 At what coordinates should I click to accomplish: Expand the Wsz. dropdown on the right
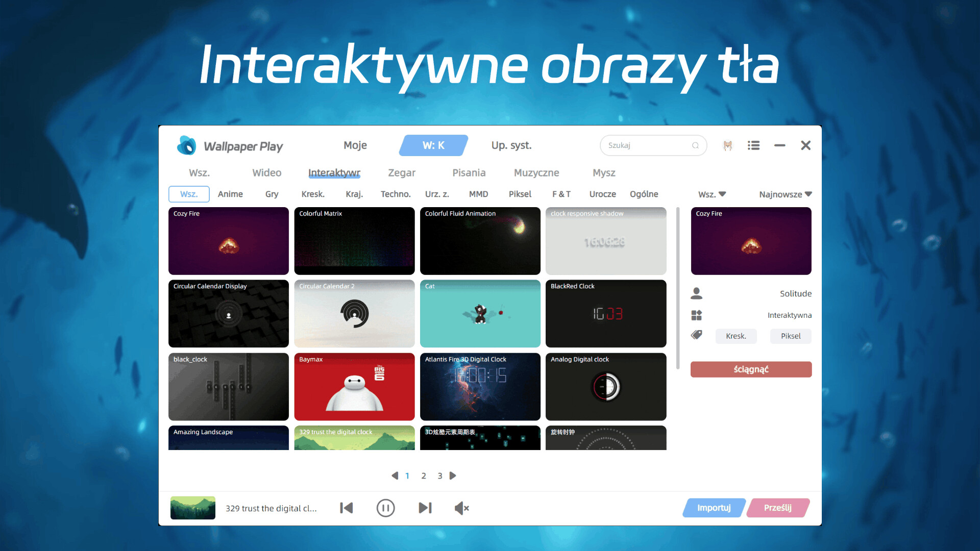point(712,194)
